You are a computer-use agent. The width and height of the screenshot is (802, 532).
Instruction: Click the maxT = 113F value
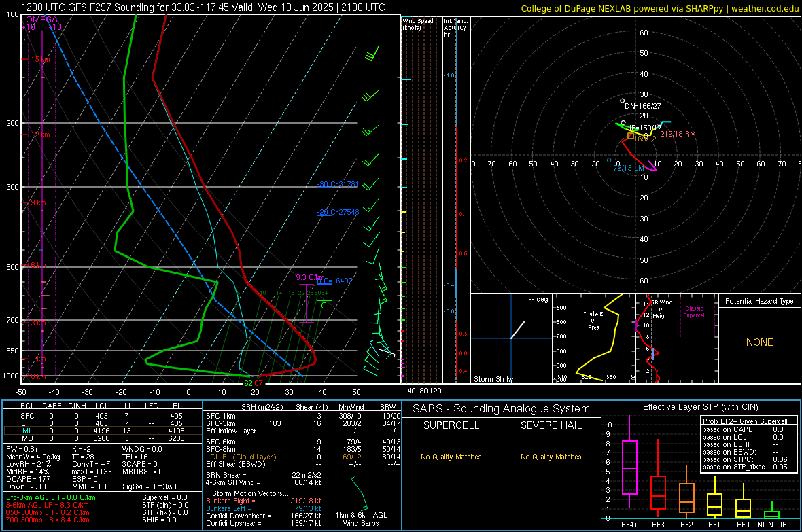(x=92, y=472)
